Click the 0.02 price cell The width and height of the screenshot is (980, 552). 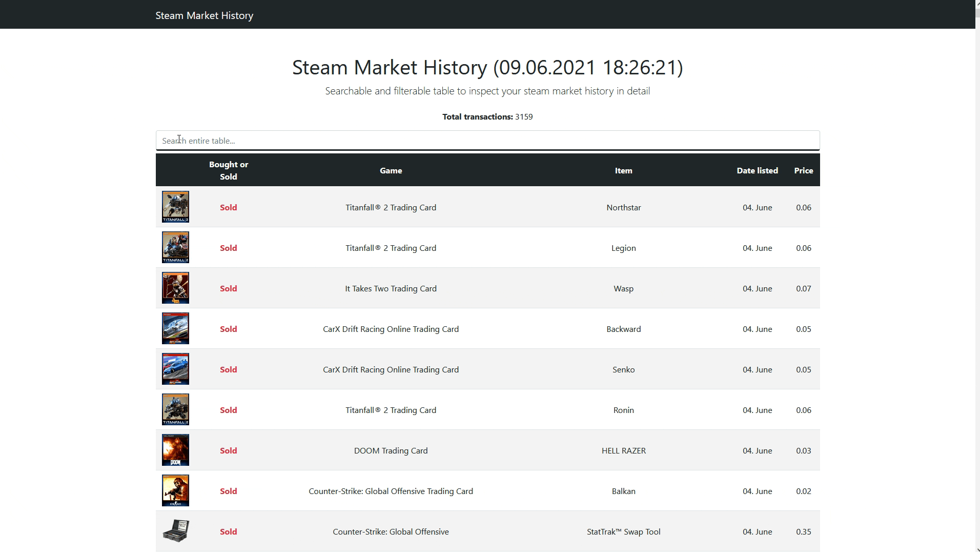click(803, 491)
